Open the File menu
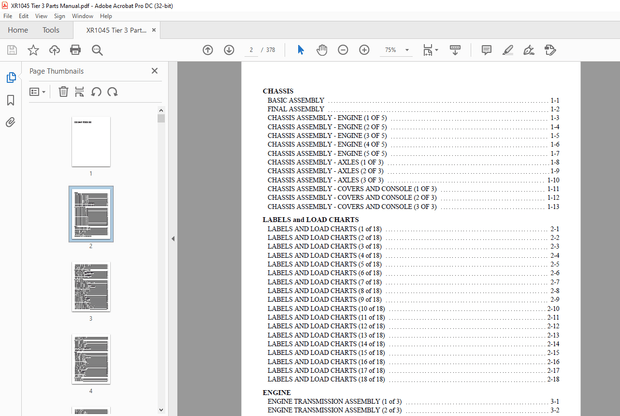 8,16
